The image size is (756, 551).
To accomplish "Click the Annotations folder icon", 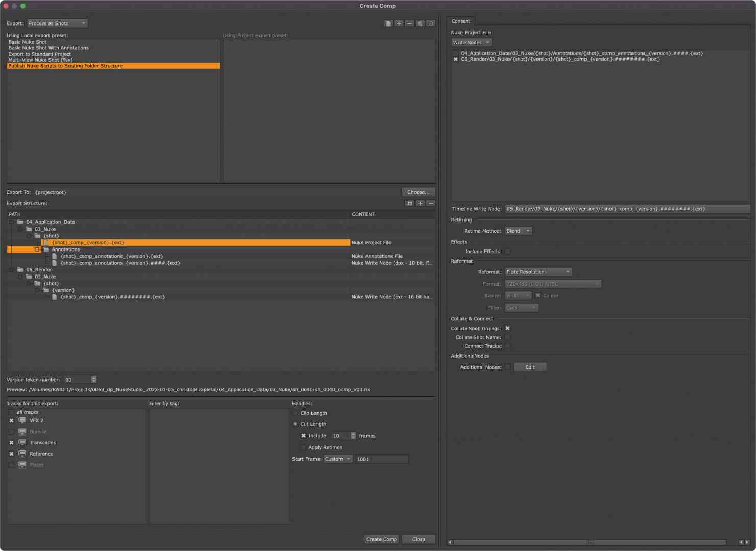I will tap(46, 249).
